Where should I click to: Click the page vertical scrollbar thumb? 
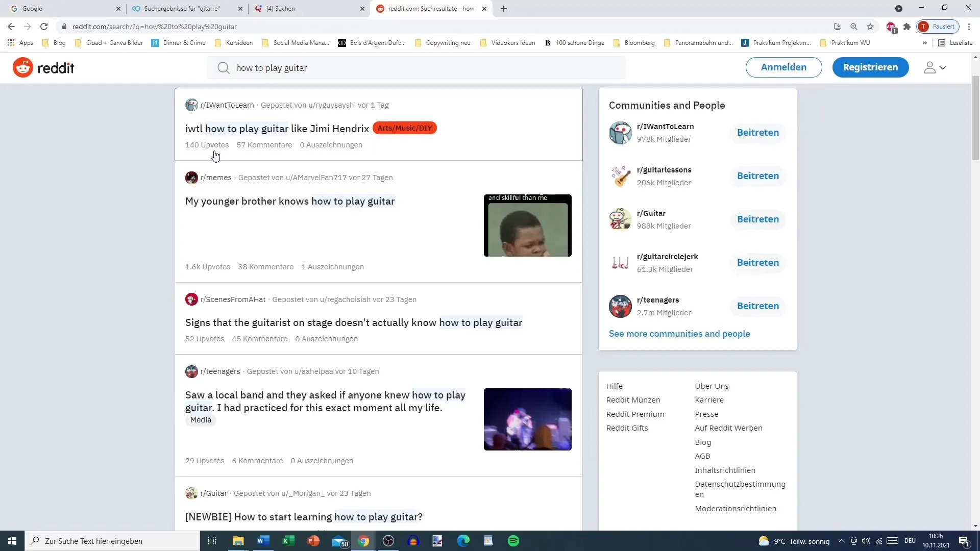click(x=975, y=117)
